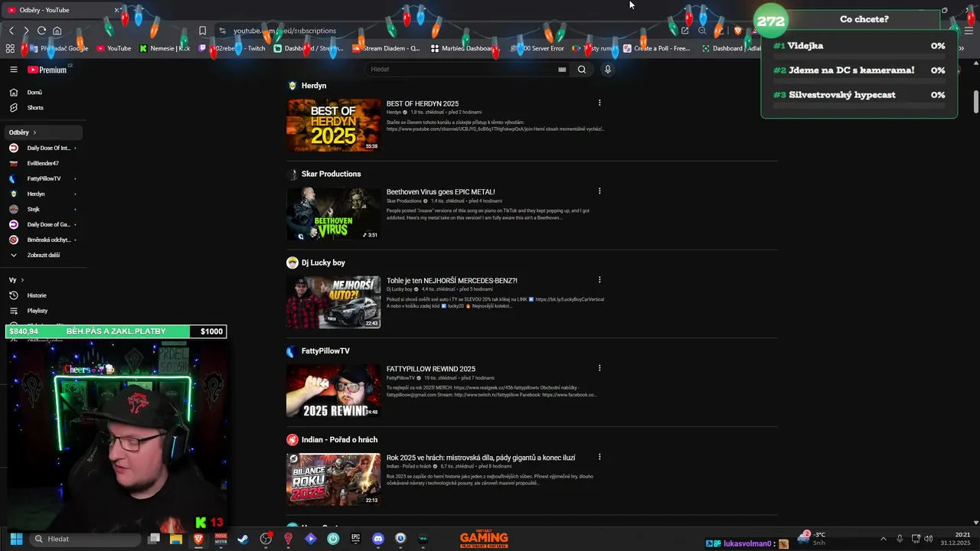Open more options for BEST OF HERDYN 2025
Viewport: 980px width, 551px height.
pyautogui.click(x=599, y=103)
